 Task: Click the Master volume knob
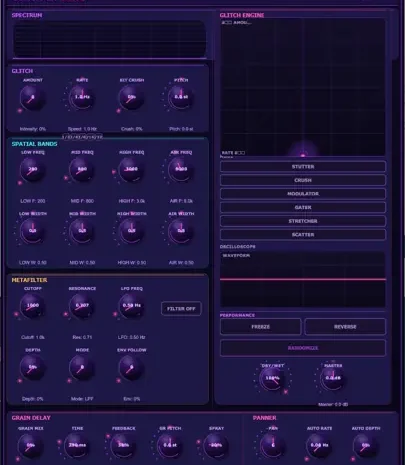coord(333,378)
